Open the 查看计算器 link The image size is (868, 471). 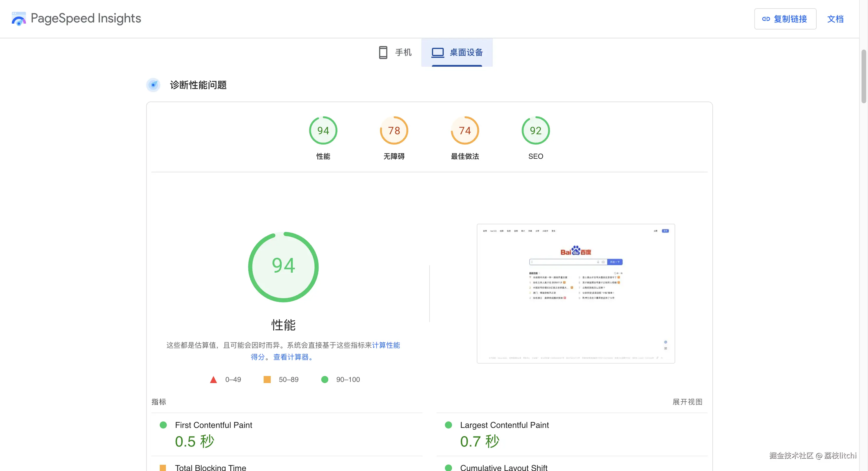tap(291, 357)
